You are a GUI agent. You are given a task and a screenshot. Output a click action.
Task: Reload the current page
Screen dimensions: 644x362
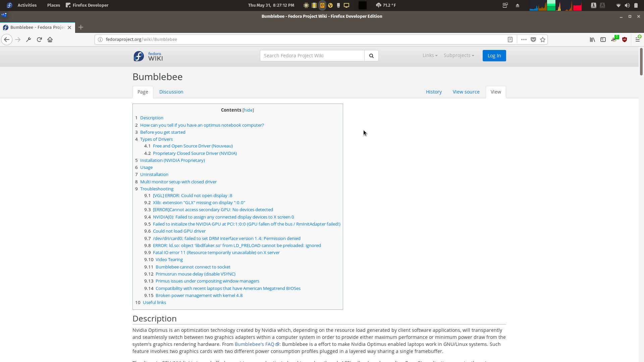click(x=39, y=40)
